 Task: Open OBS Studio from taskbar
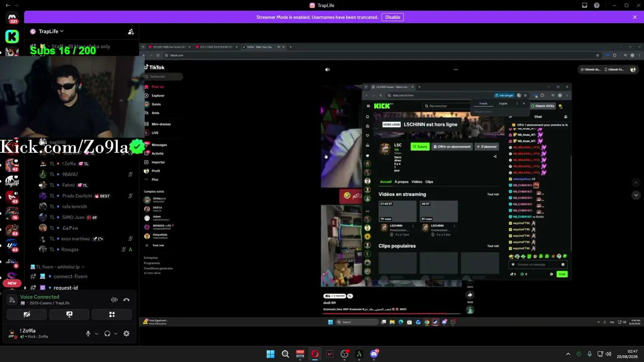(345, 354)
